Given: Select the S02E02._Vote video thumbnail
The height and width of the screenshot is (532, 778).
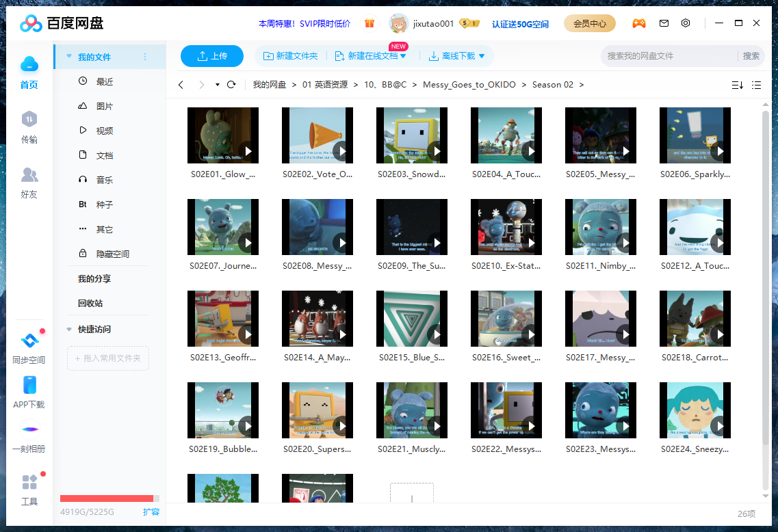Looking at the screenshot, I should pos(317,135).
